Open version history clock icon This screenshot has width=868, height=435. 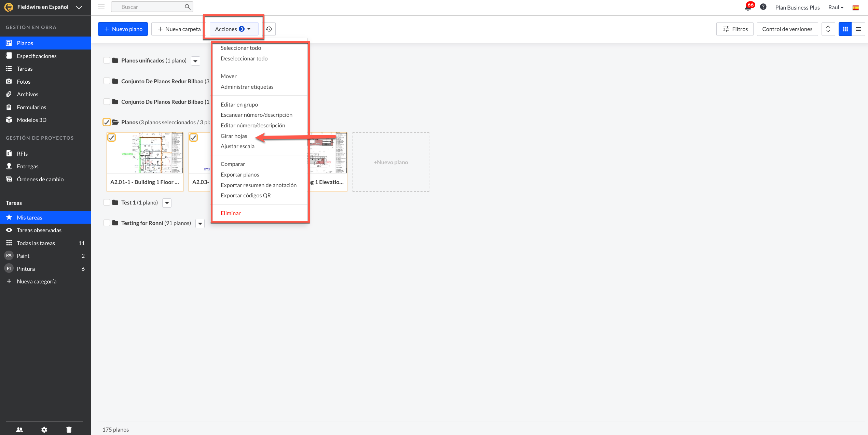coord(269,29)
